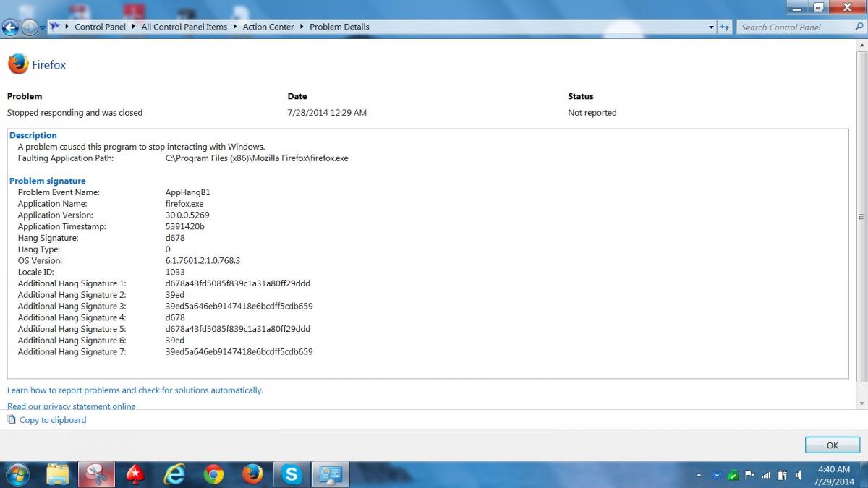Open Action Center flag in tray

[x=749, y=475]
